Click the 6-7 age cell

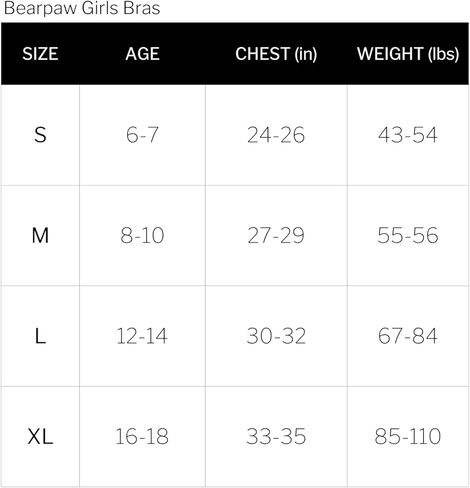pyautogui.click(x=142, y=135)
